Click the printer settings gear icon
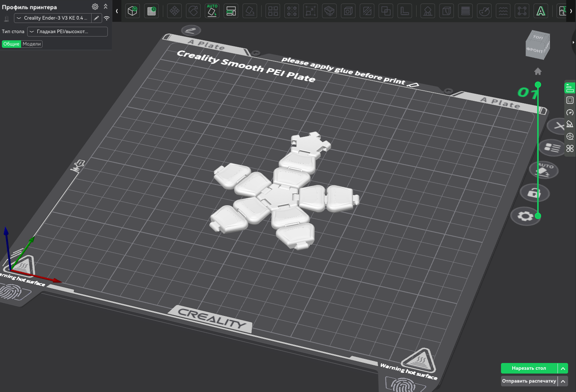Image resolution: width=576 pixels, height=392 pixels. click(x=95, y=6)
